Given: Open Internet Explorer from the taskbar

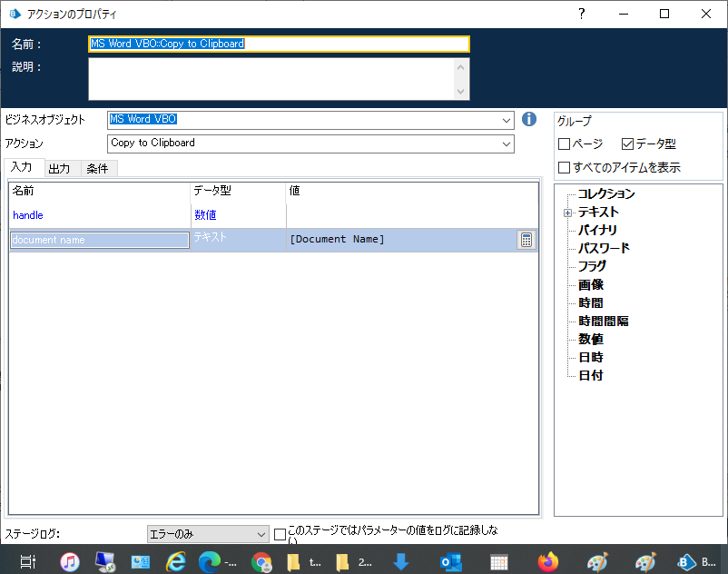Looking at the screenshot, I should [x=176, y=561].
